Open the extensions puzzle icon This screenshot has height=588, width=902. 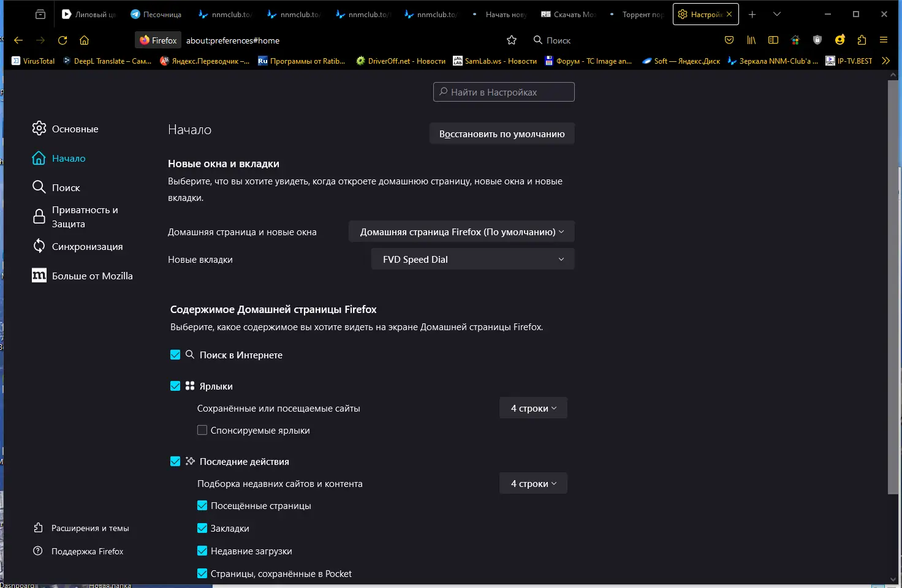click(862, 40)
